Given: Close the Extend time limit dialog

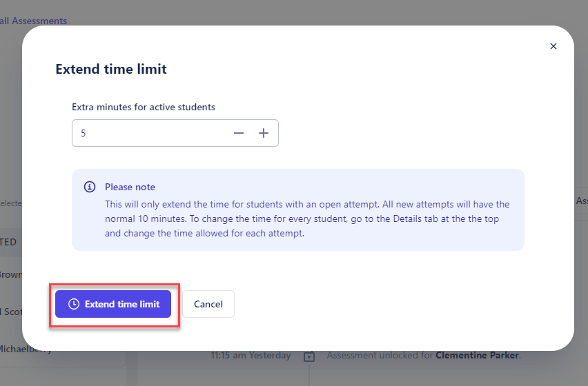Looking at the screenshot, I should (x=553, y=46).
